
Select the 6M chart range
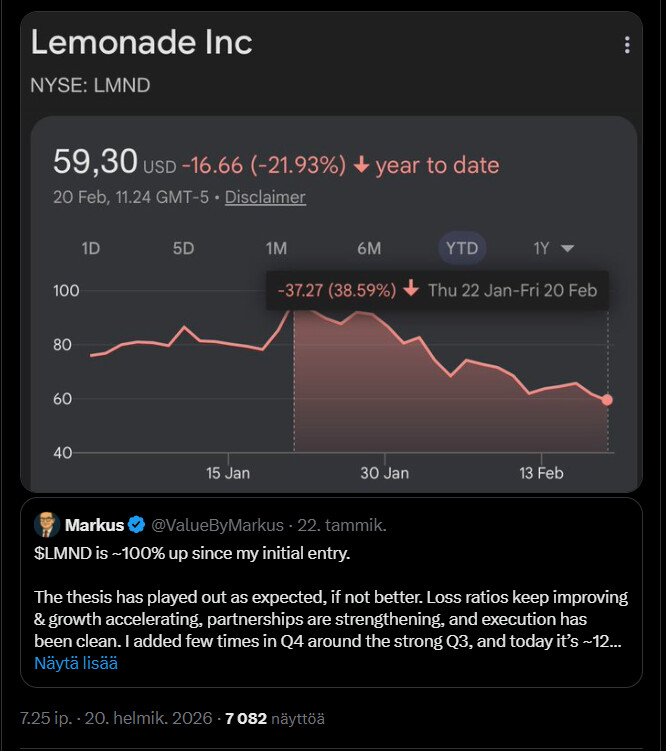coord(369,248)
